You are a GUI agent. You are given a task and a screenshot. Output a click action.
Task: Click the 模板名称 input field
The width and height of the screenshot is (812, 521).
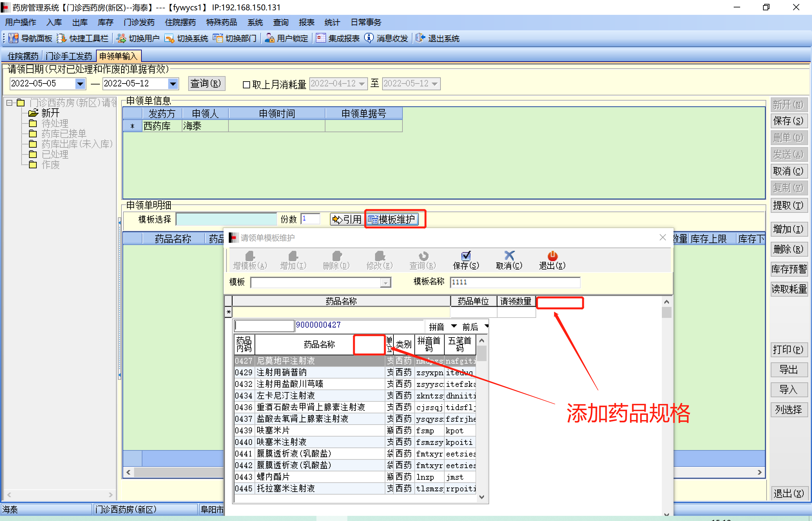point(515,282)
